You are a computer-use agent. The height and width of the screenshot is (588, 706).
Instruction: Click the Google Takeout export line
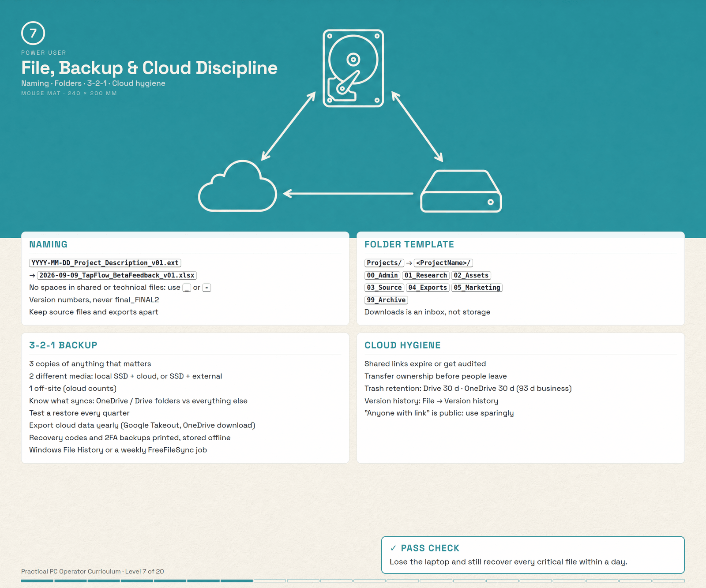142,425
